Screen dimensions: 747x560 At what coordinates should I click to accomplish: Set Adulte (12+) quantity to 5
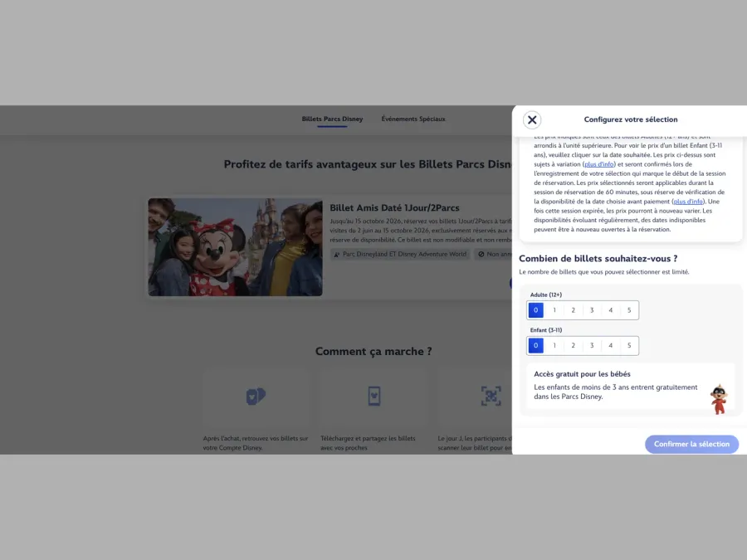[x=629, y=310]
